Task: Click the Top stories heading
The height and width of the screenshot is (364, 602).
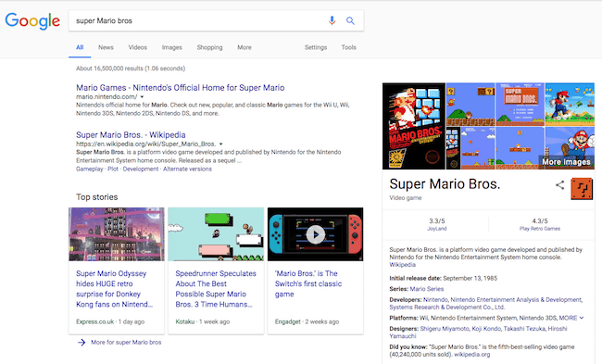Action: [96, 197]
